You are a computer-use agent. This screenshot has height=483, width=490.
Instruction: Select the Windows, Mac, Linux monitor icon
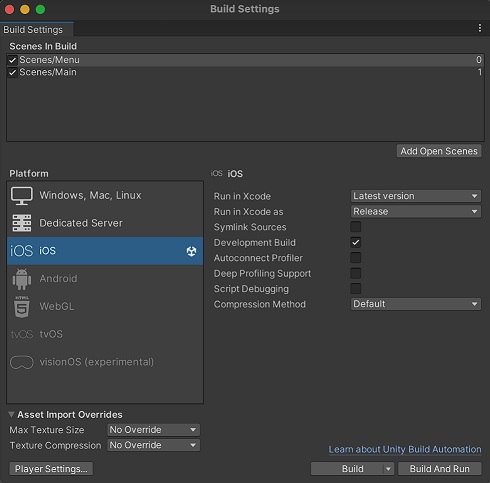click(x=22, y=196)
